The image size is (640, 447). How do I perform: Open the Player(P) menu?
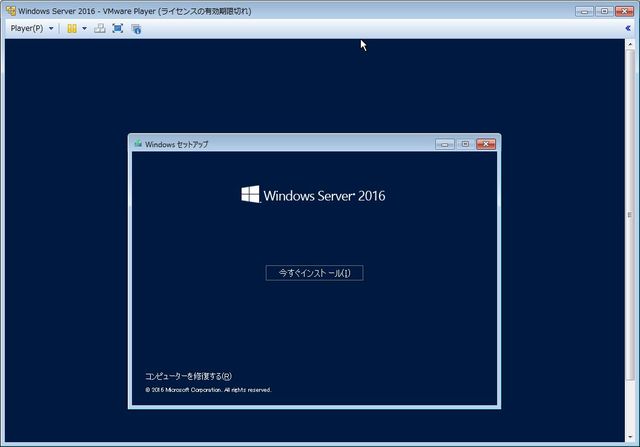click(27, 29)
